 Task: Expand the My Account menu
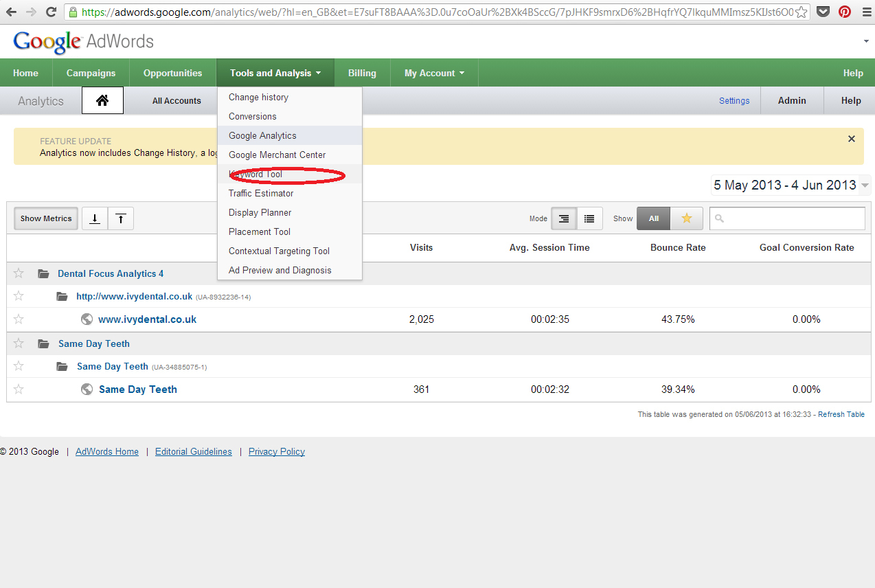click(x=434, y=73)
